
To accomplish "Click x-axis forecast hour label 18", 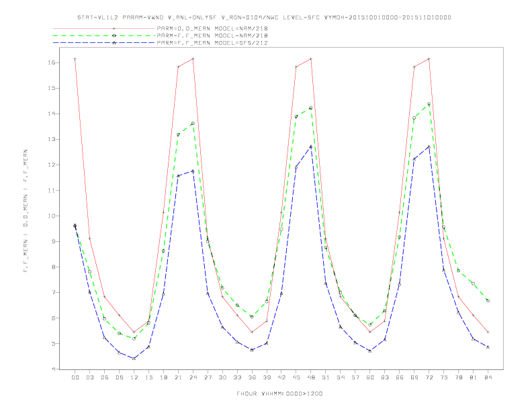I will [163, 377].
